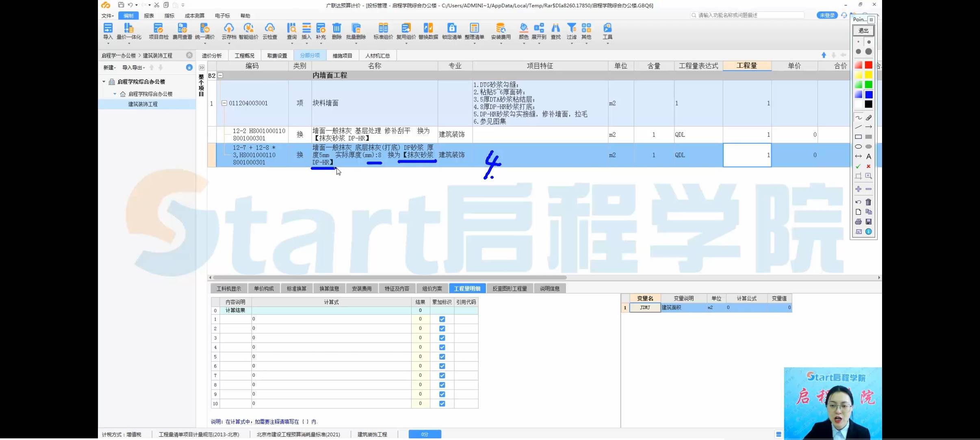Pick the solid yellow color swatch
Screen dimensions: 980x440
868,75
